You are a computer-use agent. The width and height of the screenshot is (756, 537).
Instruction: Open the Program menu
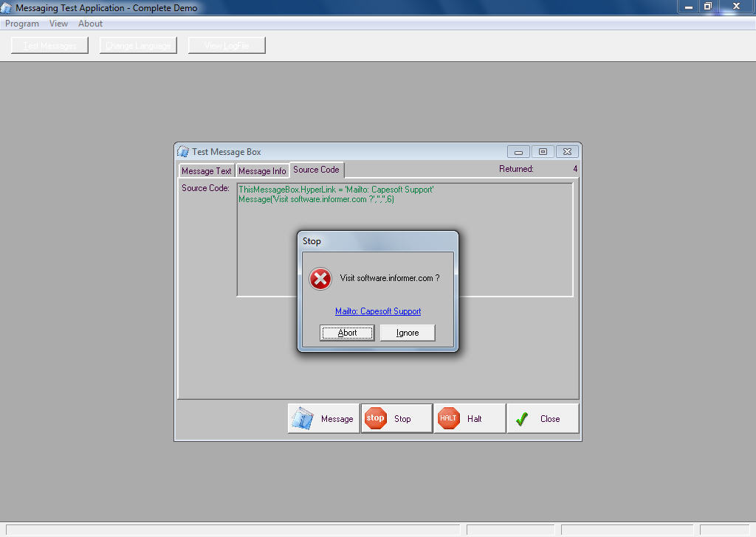(22, 24)
